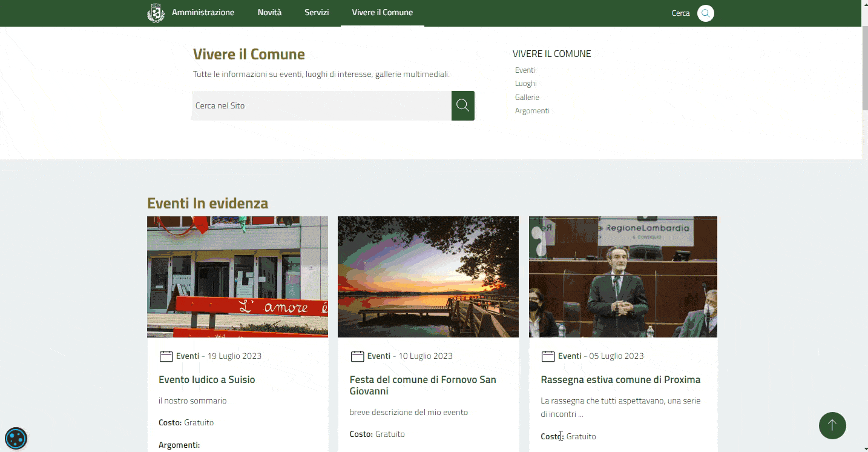Open the Argomenti sidebar link
Image resolution: width=868 pixels, height=452 pixels.
coord(532,111)
